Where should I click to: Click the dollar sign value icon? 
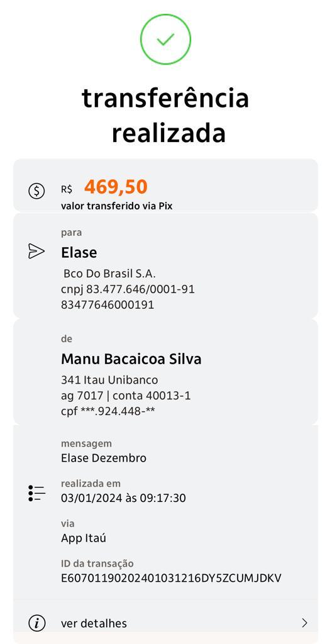point(36,191)
